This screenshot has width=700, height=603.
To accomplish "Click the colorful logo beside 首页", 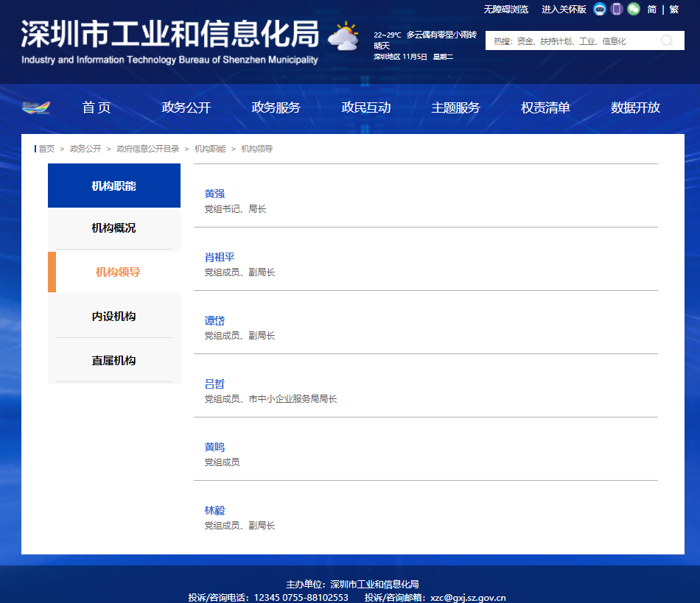I will pyautogui.click(x=36, y=107).
